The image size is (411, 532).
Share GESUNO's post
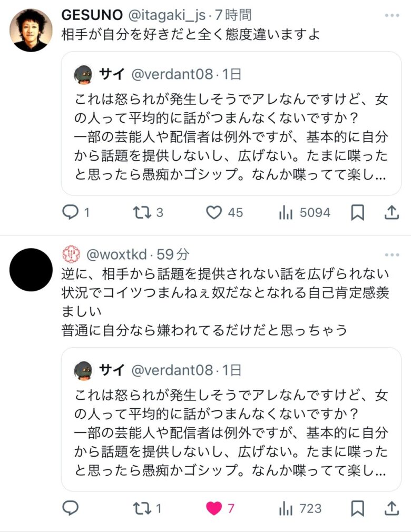tap(392, 212)
